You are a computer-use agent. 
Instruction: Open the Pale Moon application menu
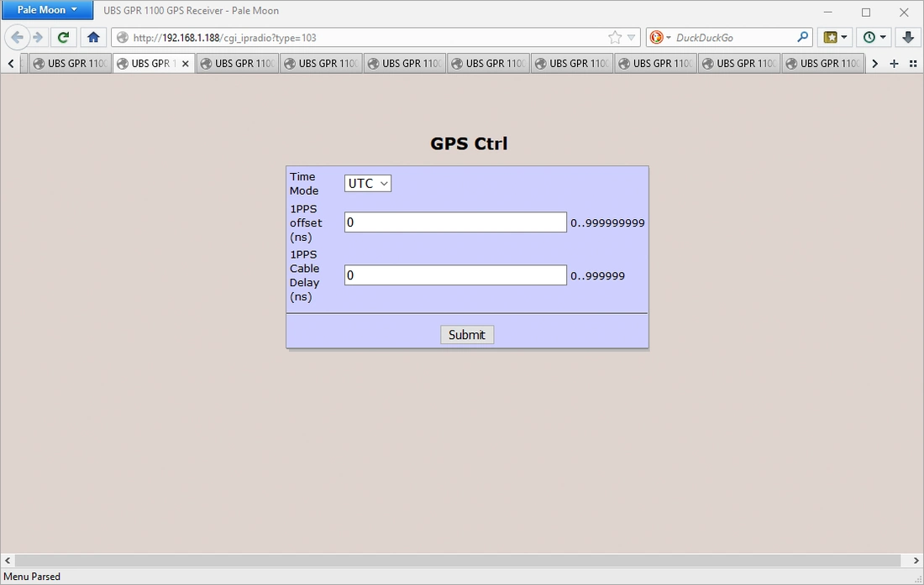click(47, 10)
